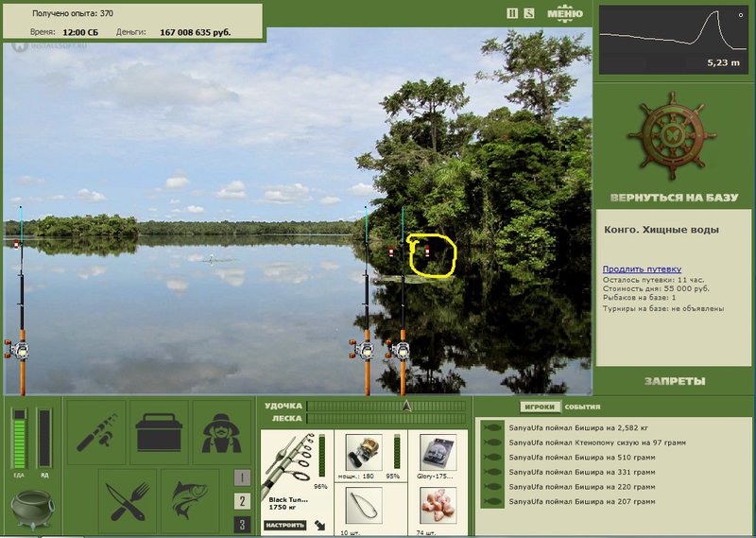This screenshot has height=538, width=756.
Task: Click the Получено опыта: 370 text
Action: click(73, 13)
